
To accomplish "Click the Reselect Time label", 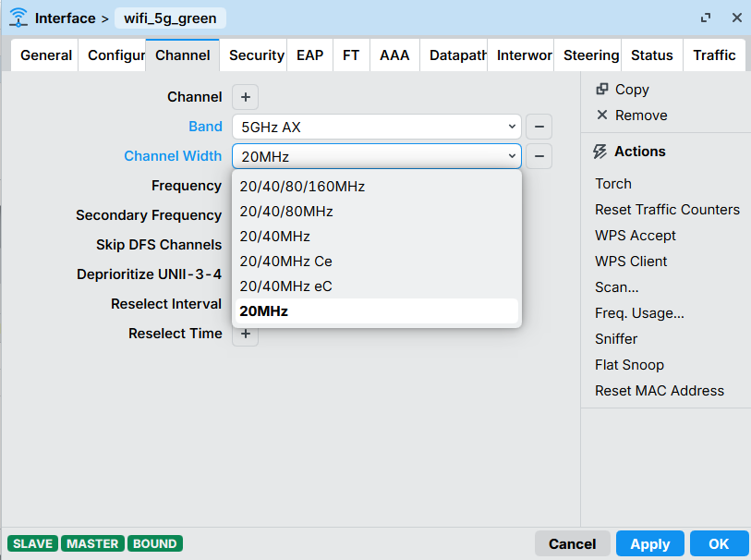I will point(176,334).
